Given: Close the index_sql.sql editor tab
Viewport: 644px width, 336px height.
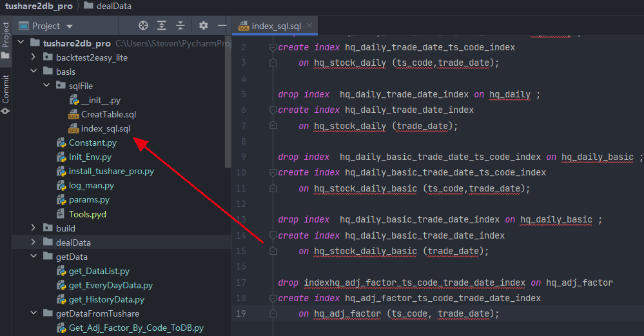Looking at the screenshot, I should point(310,26).
